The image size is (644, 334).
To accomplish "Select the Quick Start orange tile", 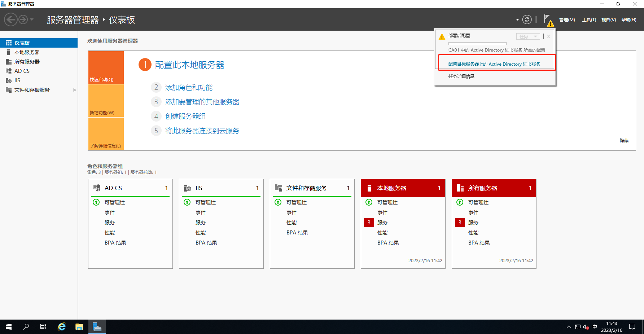I will (x=106, y=67).
